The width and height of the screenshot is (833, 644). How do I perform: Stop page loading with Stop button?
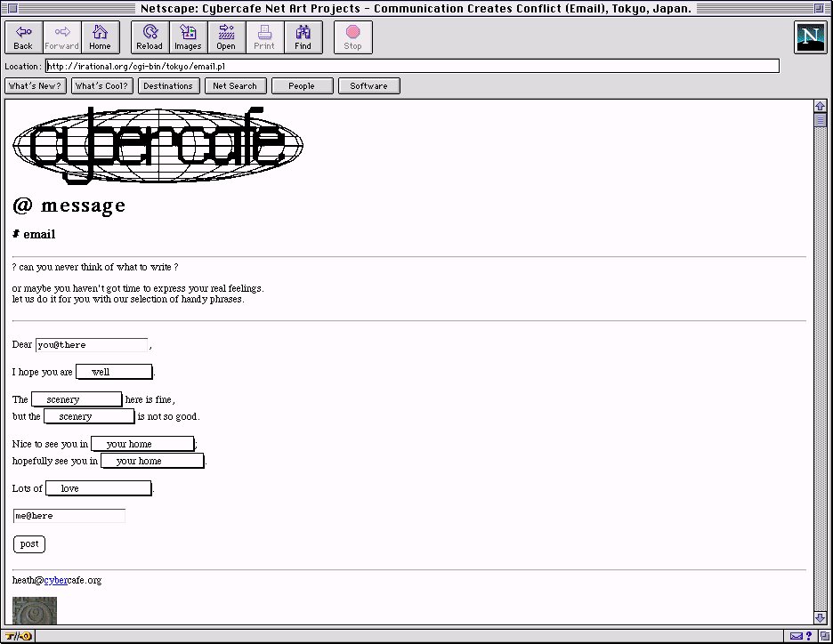[x=352, y=37]
